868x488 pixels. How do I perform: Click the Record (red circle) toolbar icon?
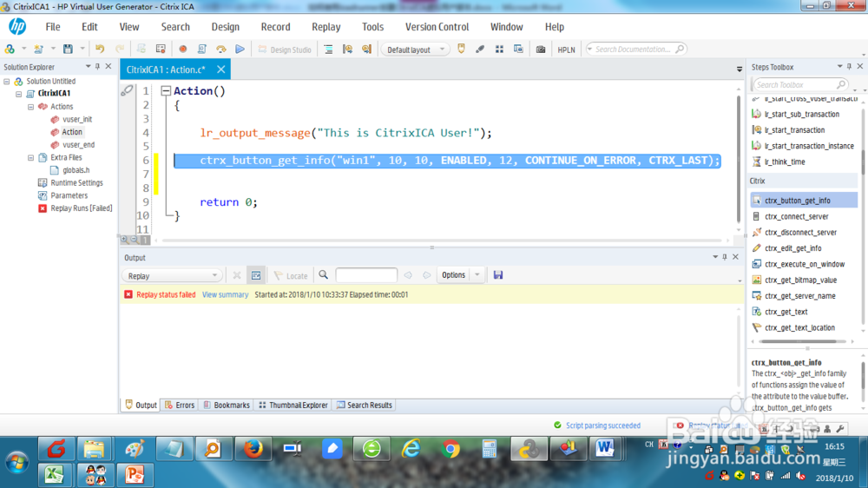[x=182, y=49]
